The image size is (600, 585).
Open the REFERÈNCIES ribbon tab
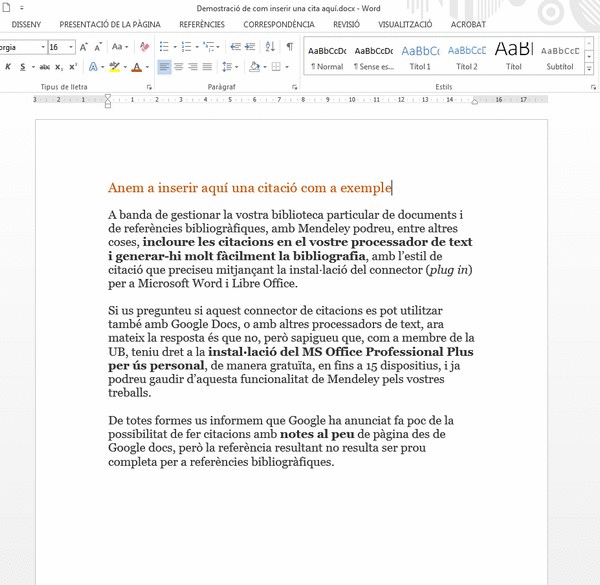click(201, 24)
